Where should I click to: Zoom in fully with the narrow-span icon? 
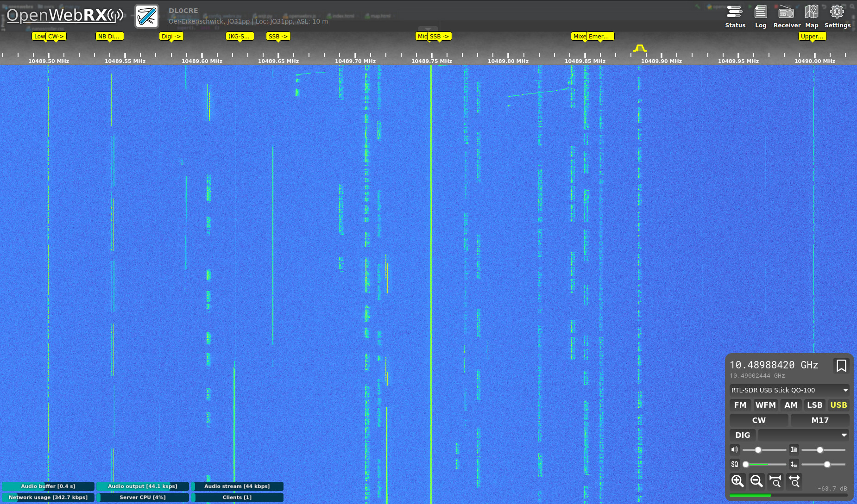tap(775, 481)
